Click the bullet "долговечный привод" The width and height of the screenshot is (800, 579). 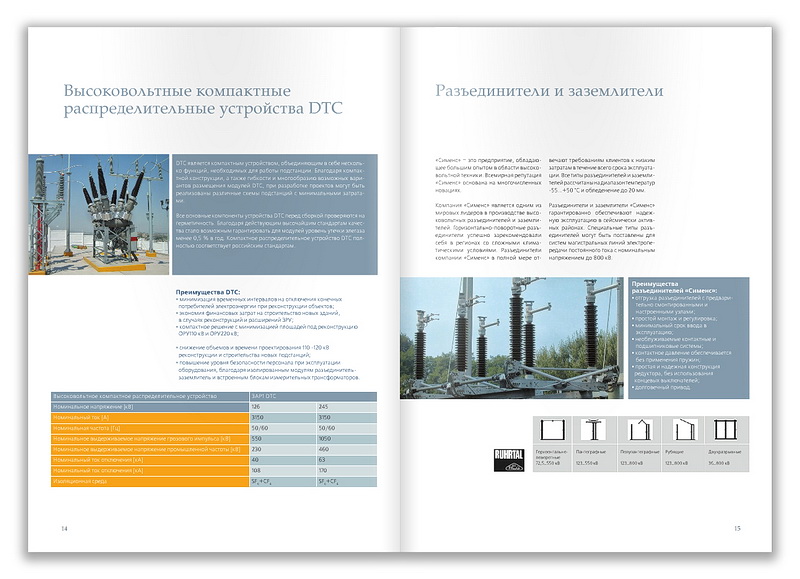[661, 387]
